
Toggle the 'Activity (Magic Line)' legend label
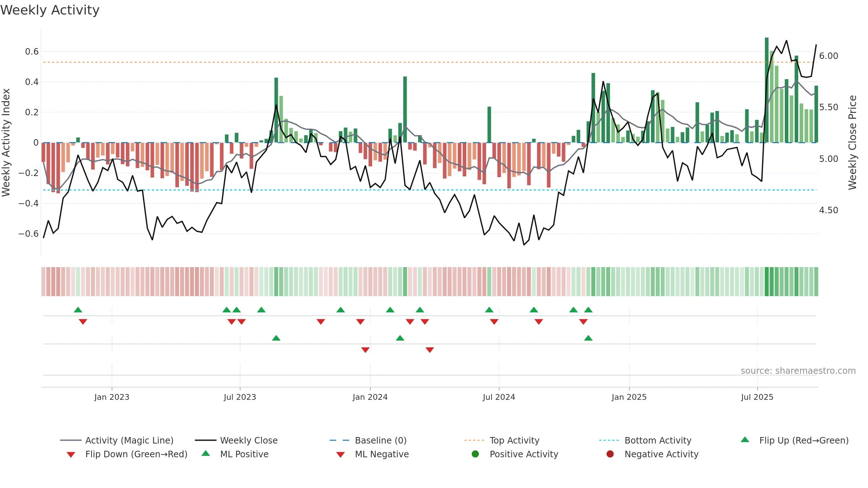129,440
